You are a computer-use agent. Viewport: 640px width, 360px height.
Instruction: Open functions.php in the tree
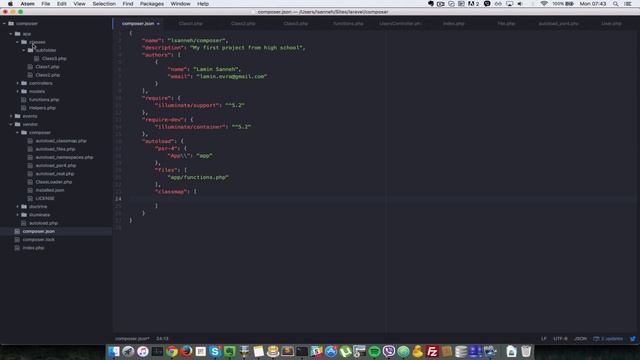click(x=44, y=100)
